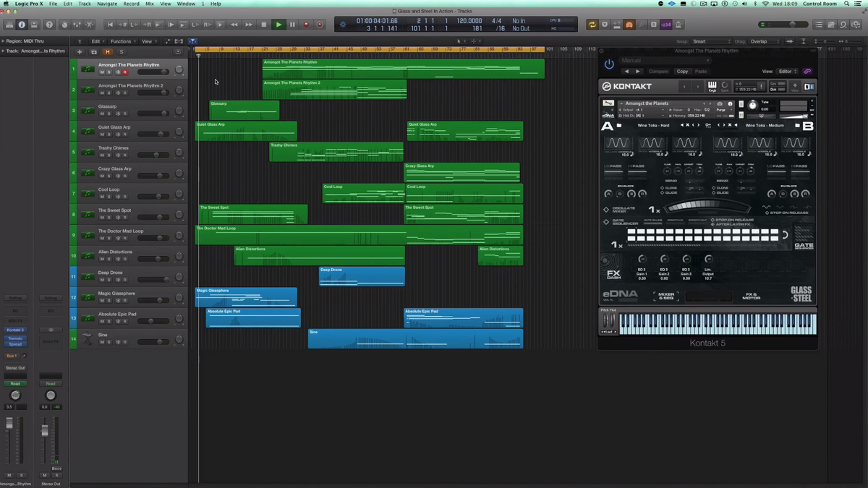Mute the Glassarp track

coord(102,114)
